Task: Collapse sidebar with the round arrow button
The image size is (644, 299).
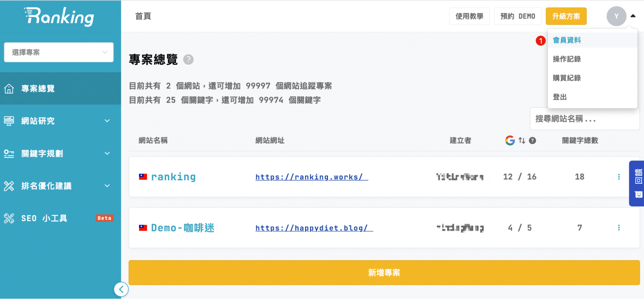Action: click(x=121, y=289)
